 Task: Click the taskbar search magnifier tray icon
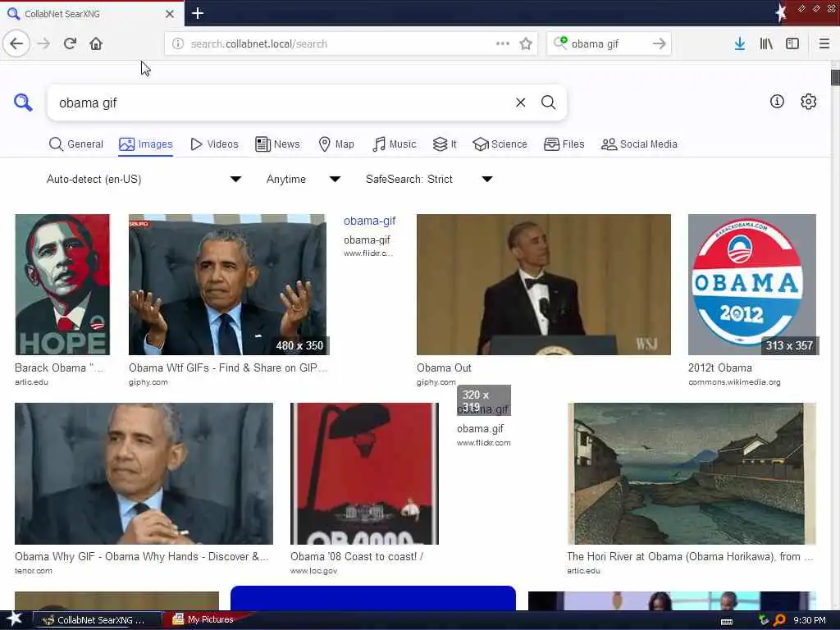pos(779,620)
